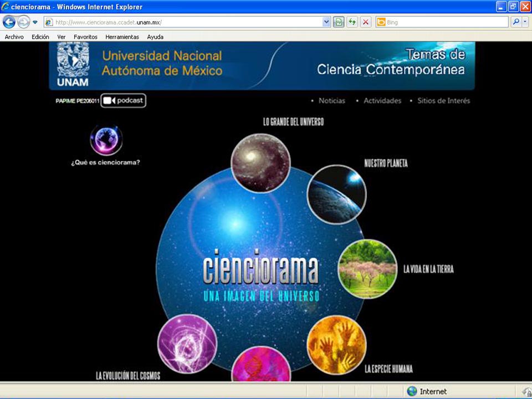Open the Noticias link
This screenshot has width=532, height=399.
332,101
